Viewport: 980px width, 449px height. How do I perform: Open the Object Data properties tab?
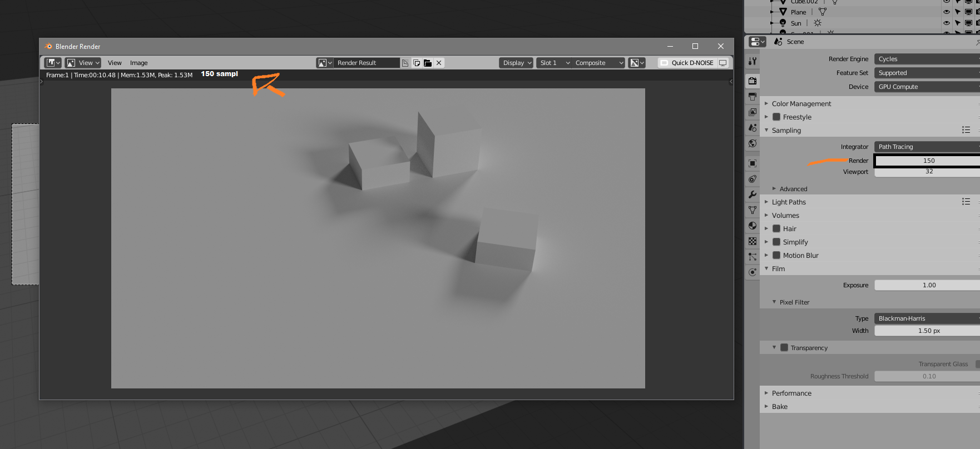pos(753,210)
